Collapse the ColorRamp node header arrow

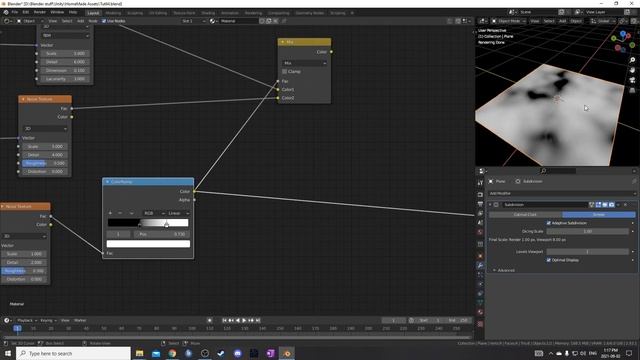[x=107, y=182]
